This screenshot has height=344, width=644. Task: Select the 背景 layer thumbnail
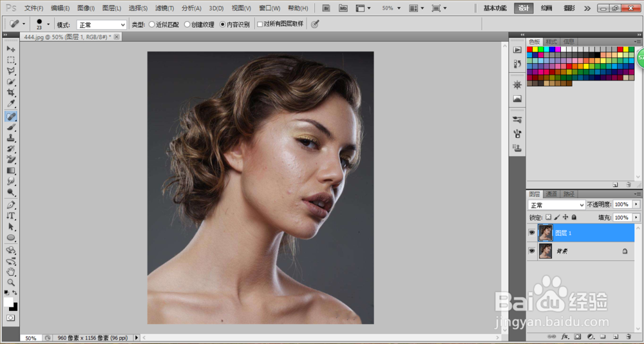coord(545,251)
